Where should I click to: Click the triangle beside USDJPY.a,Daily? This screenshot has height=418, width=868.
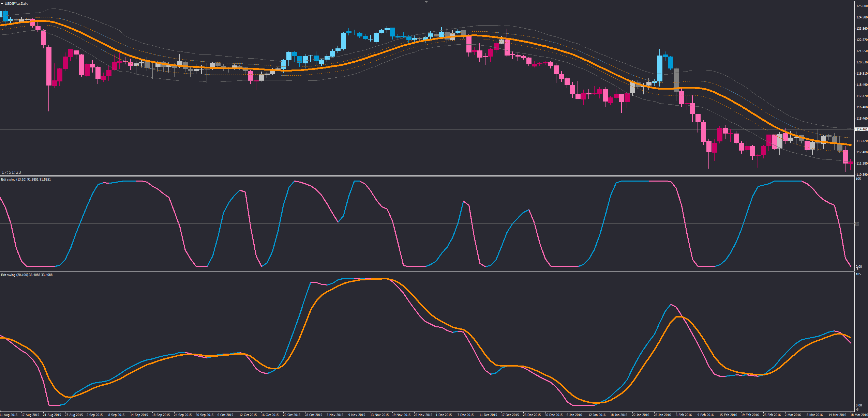click(x=2, y=3)
